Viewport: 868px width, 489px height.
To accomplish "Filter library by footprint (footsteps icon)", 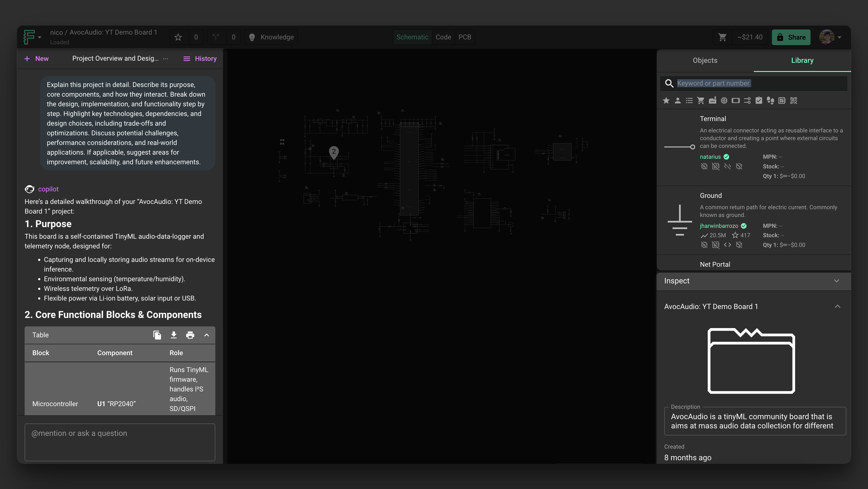I will pos(770,101).
